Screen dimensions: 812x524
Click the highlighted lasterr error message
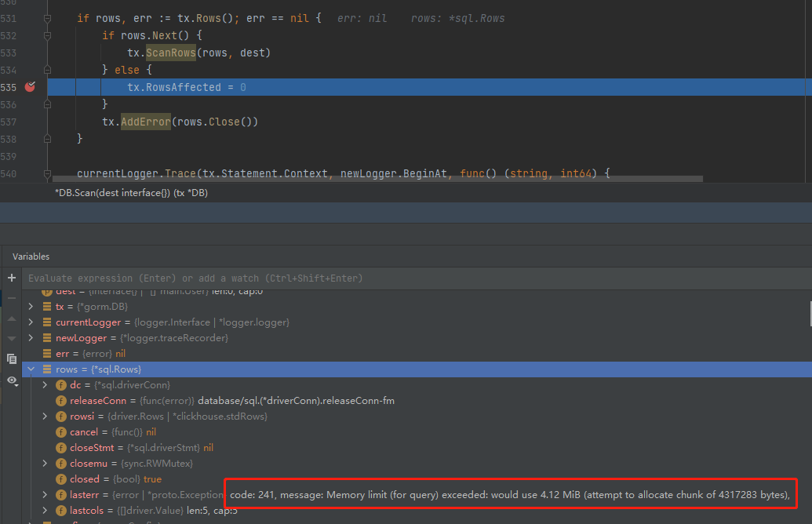coord(508,493)
